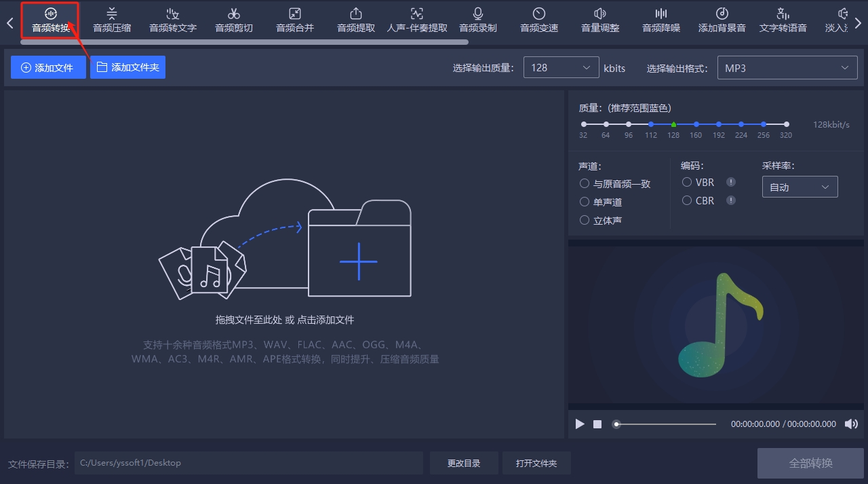Open the 音频转文字 audio-to-text tool

[173, 20]
